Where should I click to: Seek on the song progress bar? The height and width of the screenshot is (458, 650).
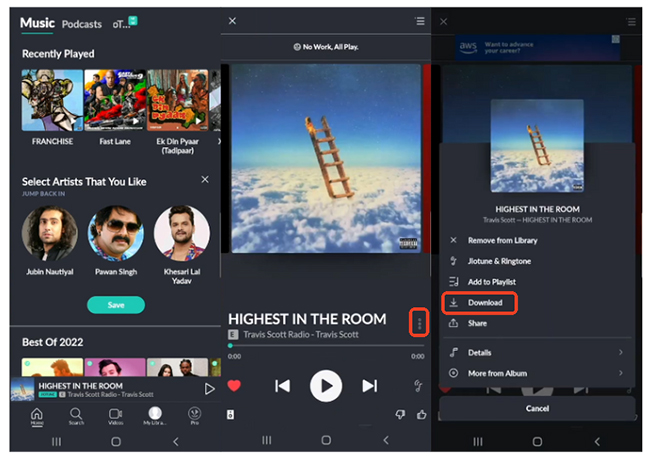tap(326, 345)
